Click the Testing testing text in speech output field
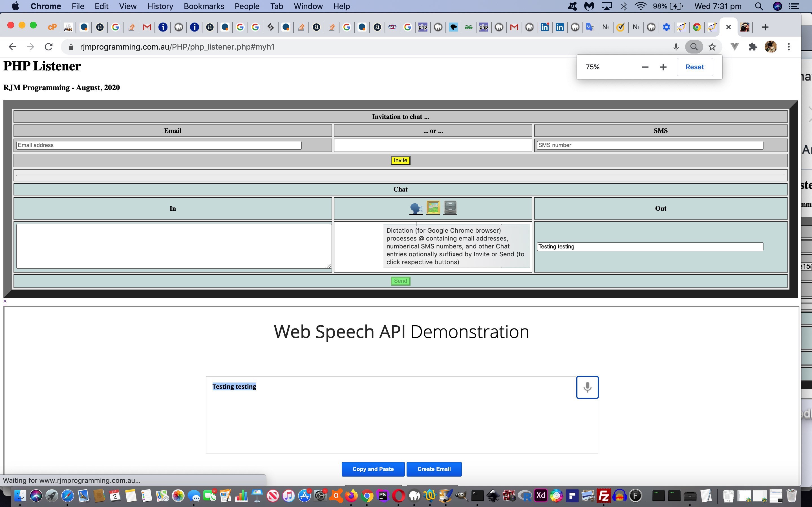The height and width of the screenshot is (507, 812). [x=233, y=386]
